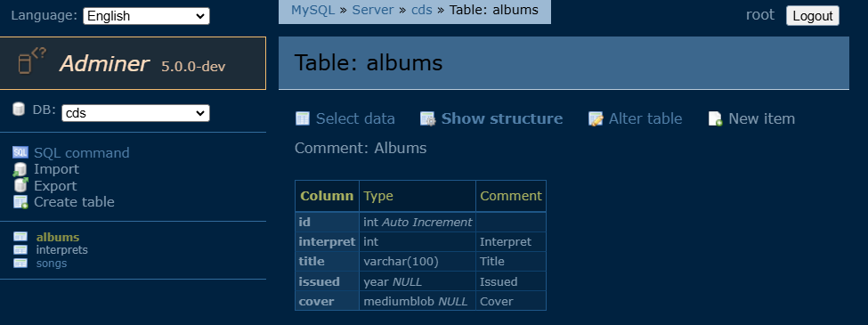
Task: Go to the MySQL breadcrumb link
Action: tap(312, 10)
